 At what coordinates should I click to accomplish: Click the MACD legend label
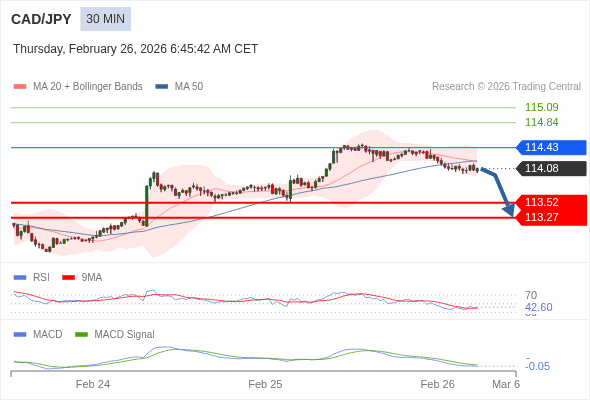click(48, 335)
